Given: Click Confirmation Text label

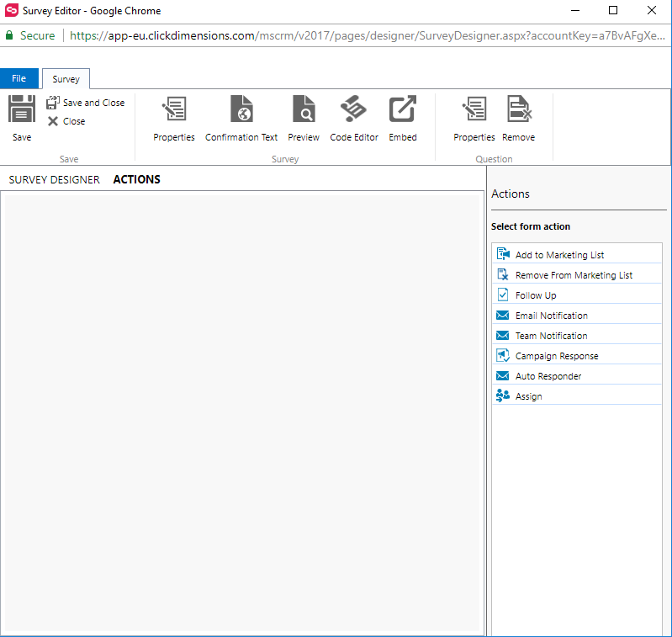Looking at the screenshot, I should (241, 137).
